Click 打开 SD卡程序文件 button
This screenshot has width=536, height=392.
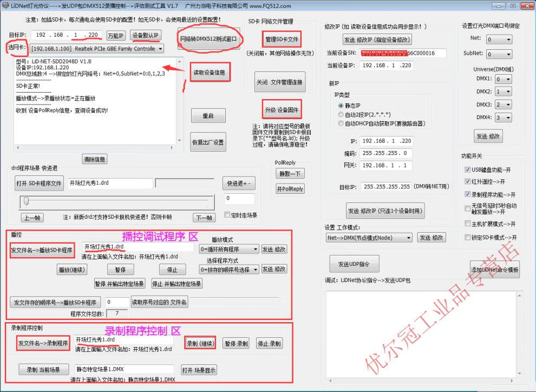pos(40,183)
